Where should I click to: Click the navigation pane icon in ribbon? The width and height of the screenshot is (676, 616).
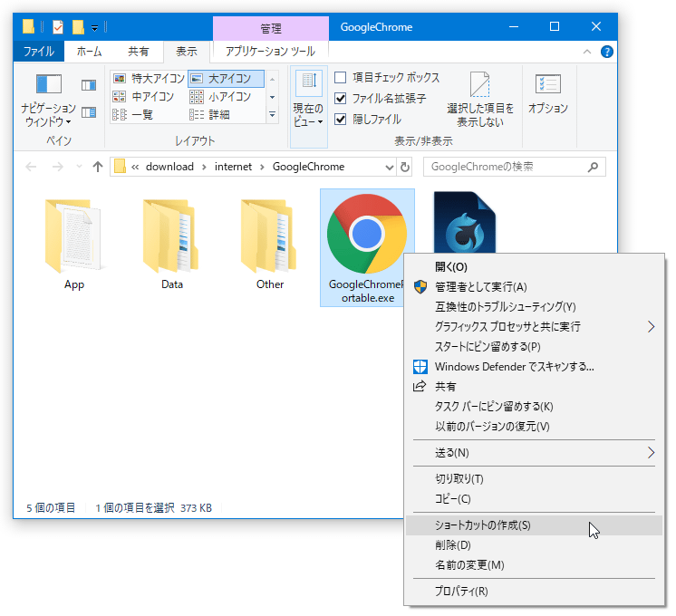pyautogui.click(x=48, y=84)
